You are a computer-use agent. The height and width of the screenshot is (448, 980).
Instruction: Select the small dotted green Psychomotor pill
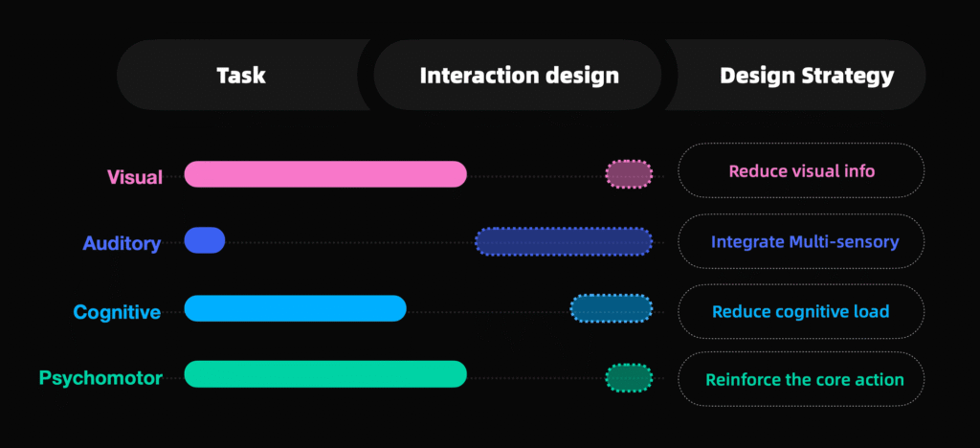tap(629, 378)
